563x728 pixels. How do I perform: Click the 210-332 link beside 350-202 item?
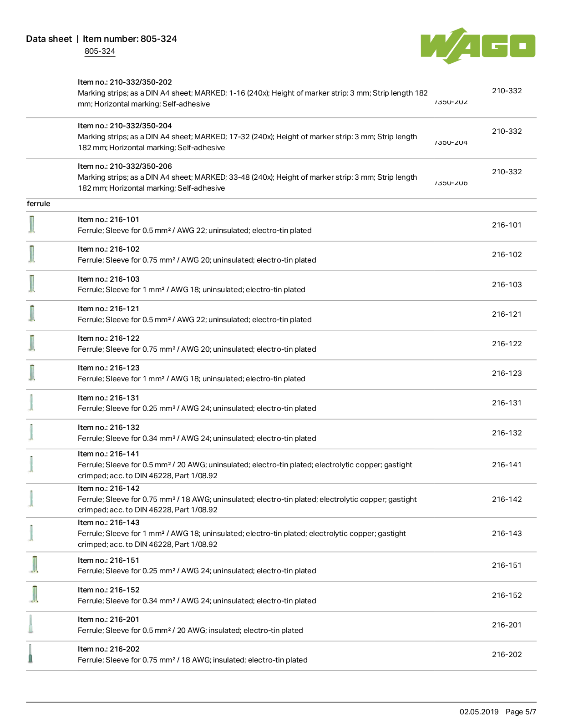coord(507,91)
